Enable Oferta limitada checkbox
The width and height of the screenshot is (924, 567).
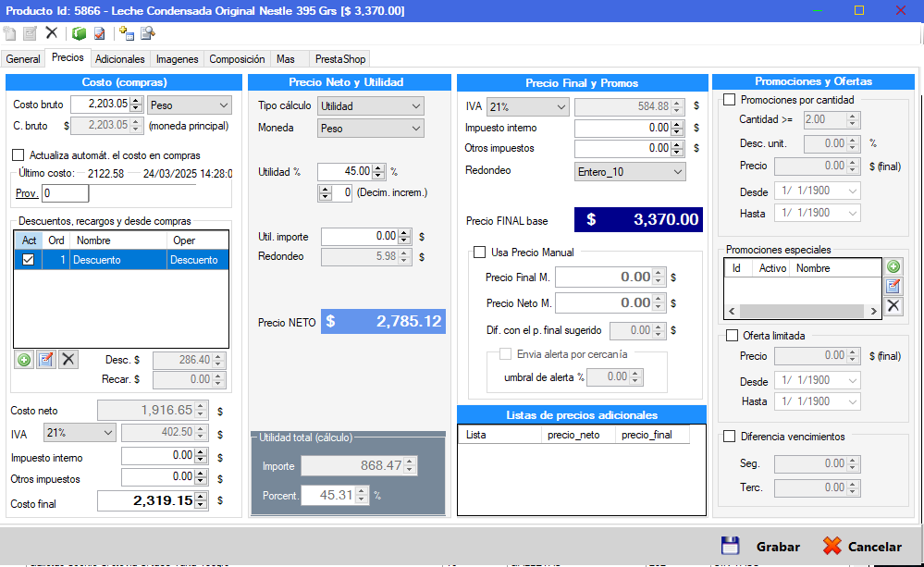(x=732, y=336)
